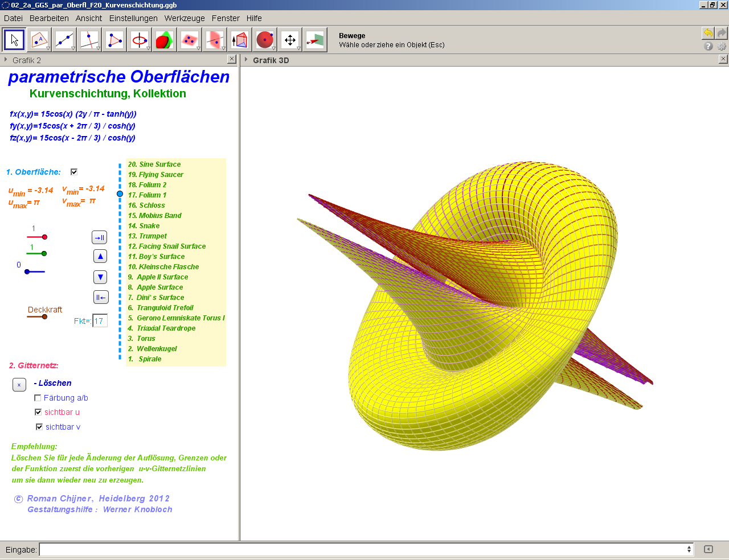
Task: Activate the Pyramid/Prism extrude tool
Action: click(x=240, y=40)
